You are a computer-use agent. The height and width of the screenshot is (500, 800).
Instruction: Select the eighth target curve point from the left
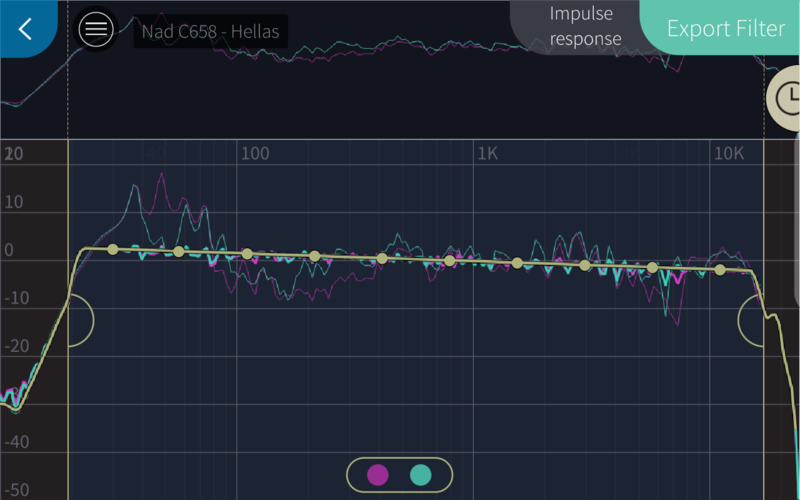tap(585, 265)
